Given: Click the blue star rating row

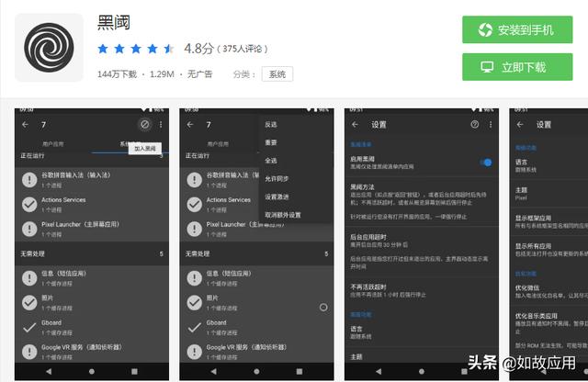Looking at the screenshot, I should pos(135,49).
